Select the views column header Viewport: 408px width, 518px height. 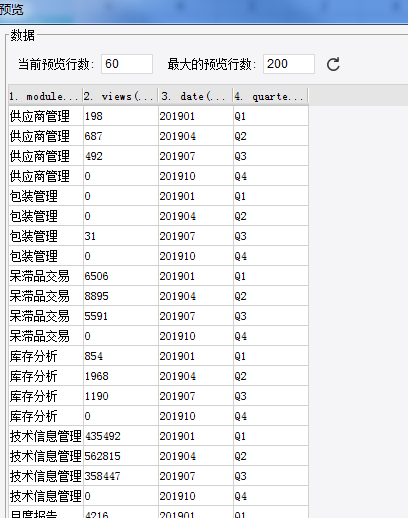120,97
